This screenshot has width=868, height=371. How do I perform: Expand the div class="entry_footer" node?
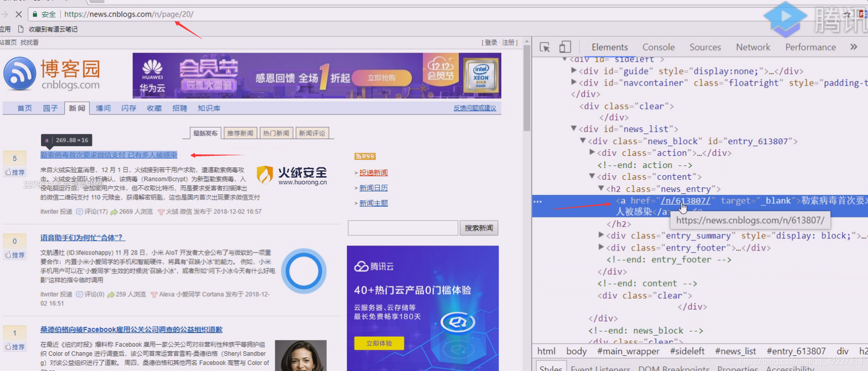[x=601, y=248]
